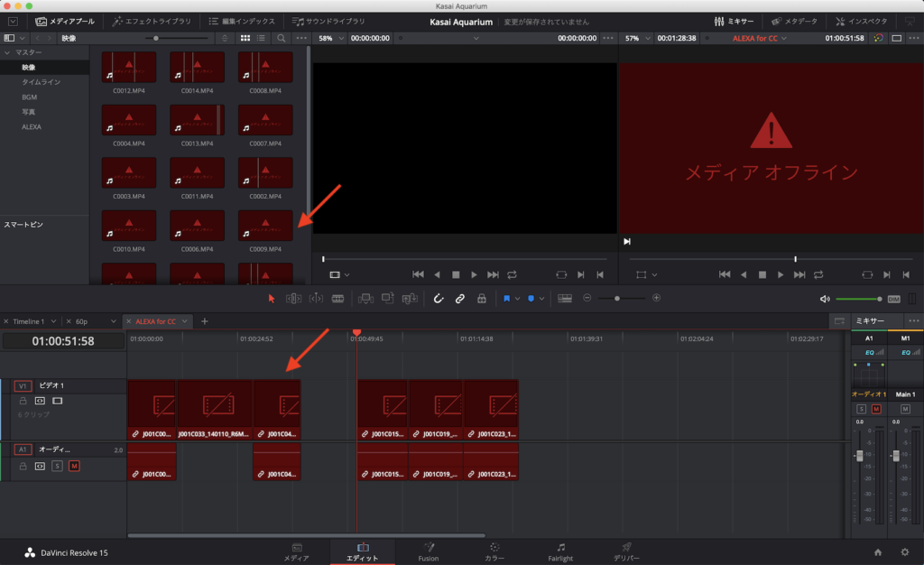Click the search icon in media pool
This screenshot has height=565, width=924.
[x=282, y=39]
